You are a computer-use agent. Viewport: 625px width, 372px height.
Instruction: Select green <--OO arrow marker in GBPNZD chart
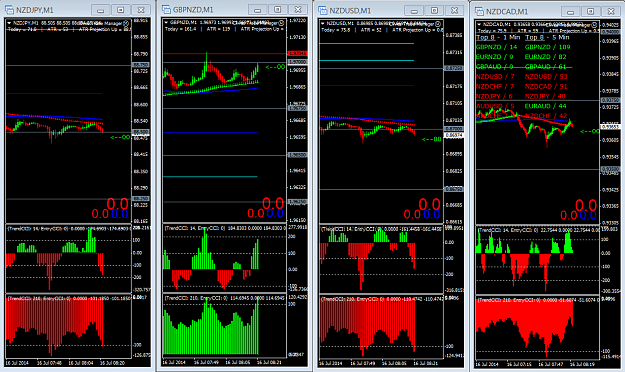(275, 67)
